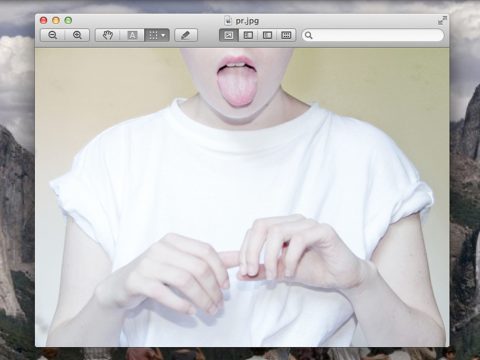Click the green zoom window button

click(68, 20)
